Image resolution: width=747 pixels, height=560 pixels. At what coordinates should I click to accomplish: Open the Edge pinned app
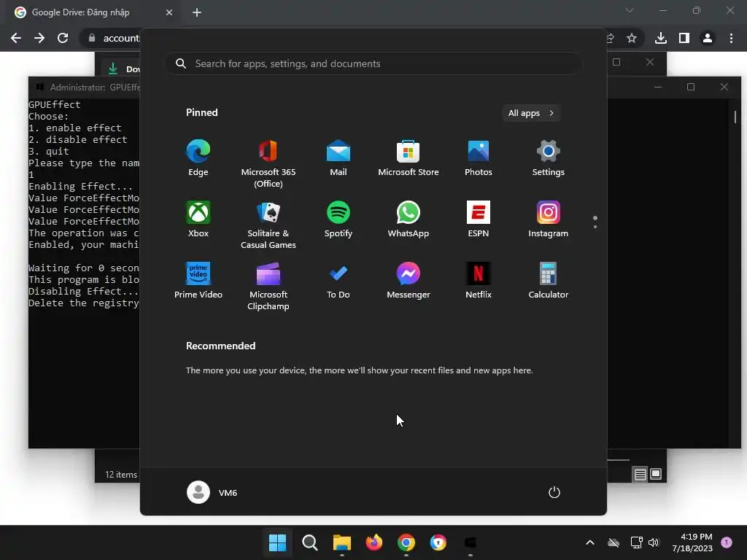click(198, 158)
